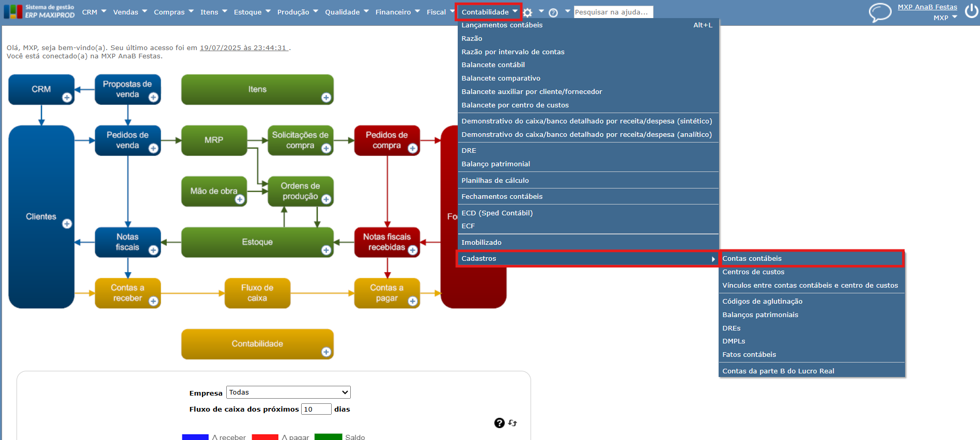Choose DRE in Contabilidade menu

point(588,150)
